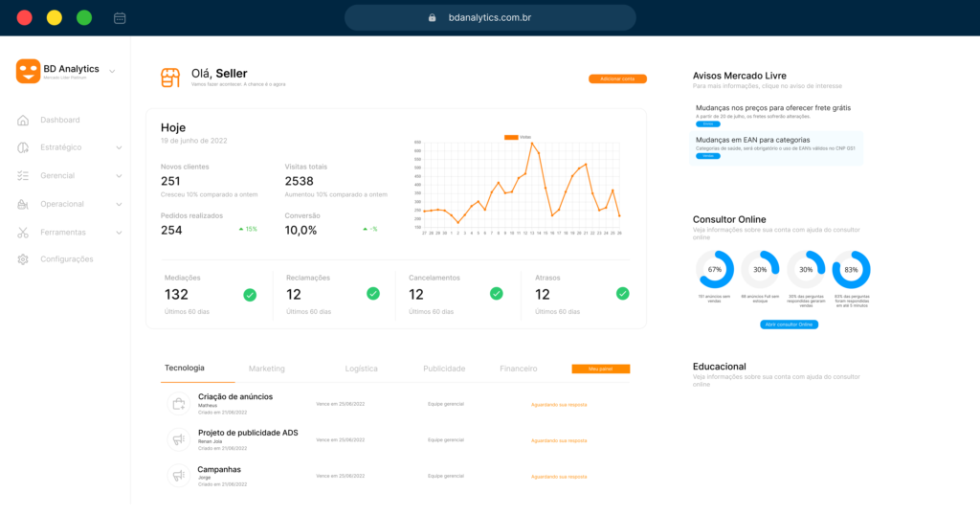The height and width of the screenshot is (515, 980).
Task: Expand the Estratégico menu chevron
Action: (x=119, y=148)
